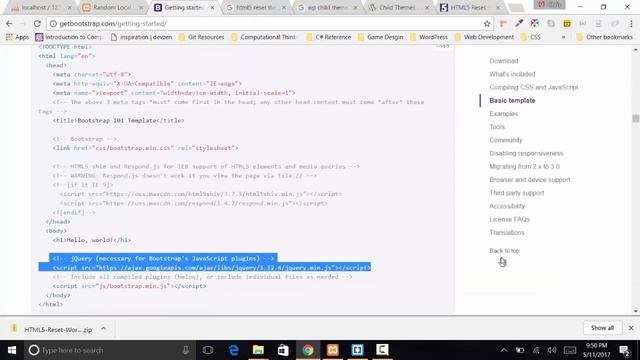Open the Computational Thinking bookmark folder
Screen dimensions: 640x360
(263, 37)
